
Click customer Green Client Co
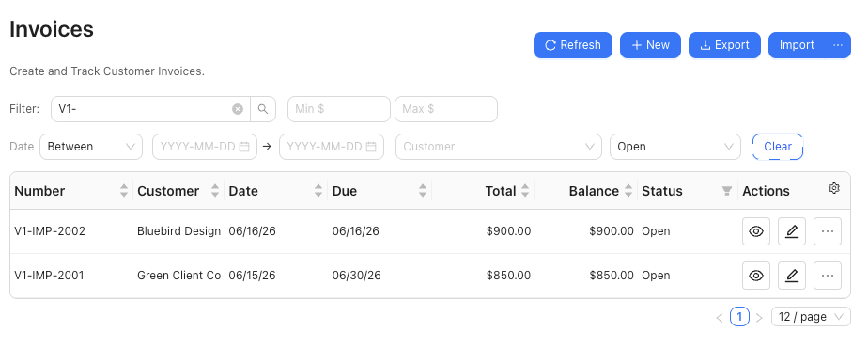[x=178, y=276]
